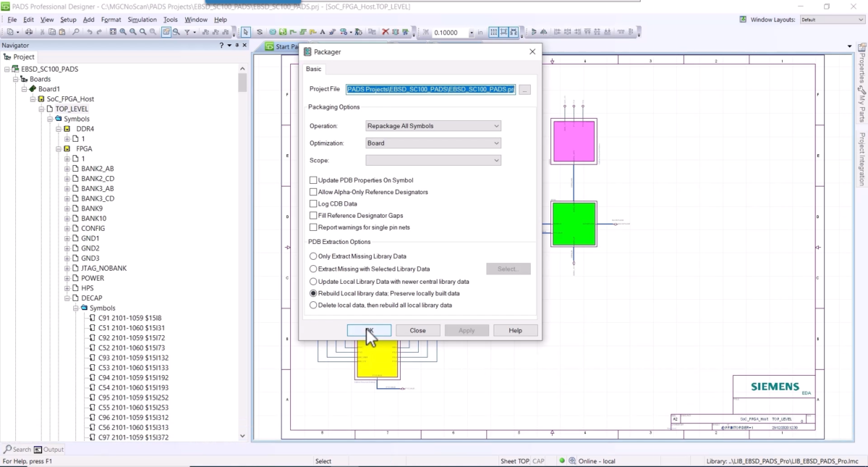This screenshot has width=868, height=467.
Task: Click the grid spacing 0.10000 field
Action: (x=450, y=32)
